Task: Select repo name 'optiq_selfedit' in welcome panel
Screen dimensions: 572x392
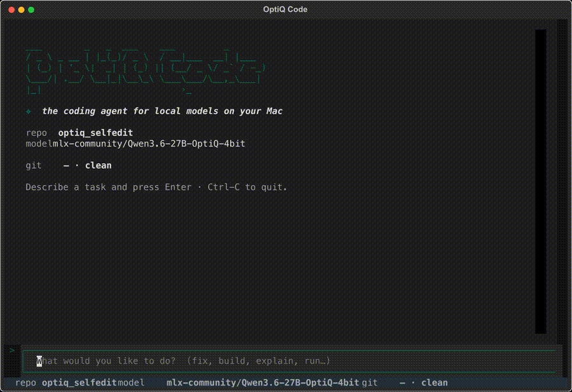Action: pos(95,133)
